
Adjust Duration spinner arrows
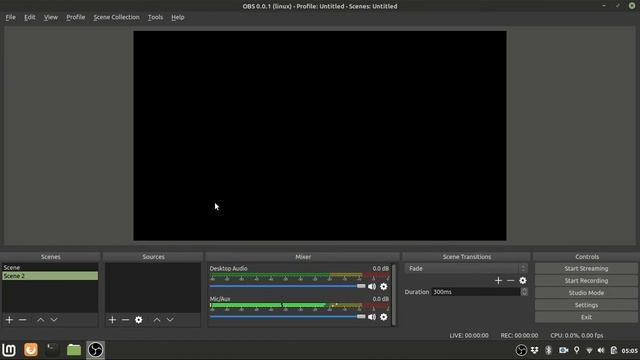point(524,292)
